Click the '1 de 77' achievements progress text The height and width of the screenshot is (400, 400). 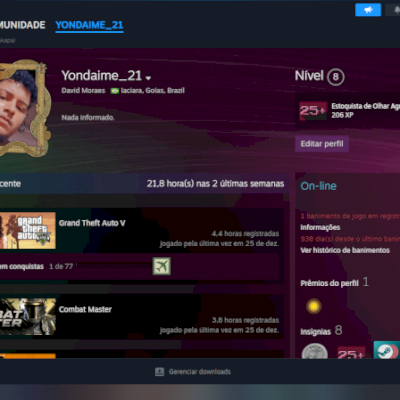(61, 266)
